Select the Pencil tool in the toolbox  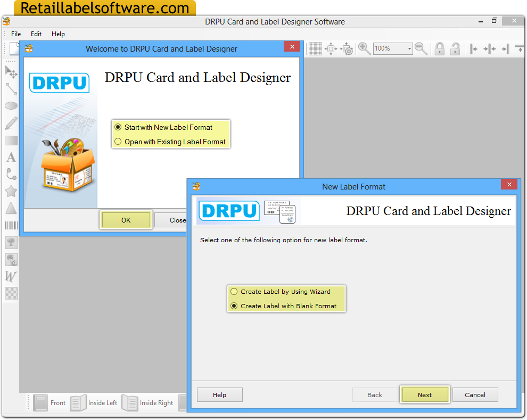tap(11, 123)
